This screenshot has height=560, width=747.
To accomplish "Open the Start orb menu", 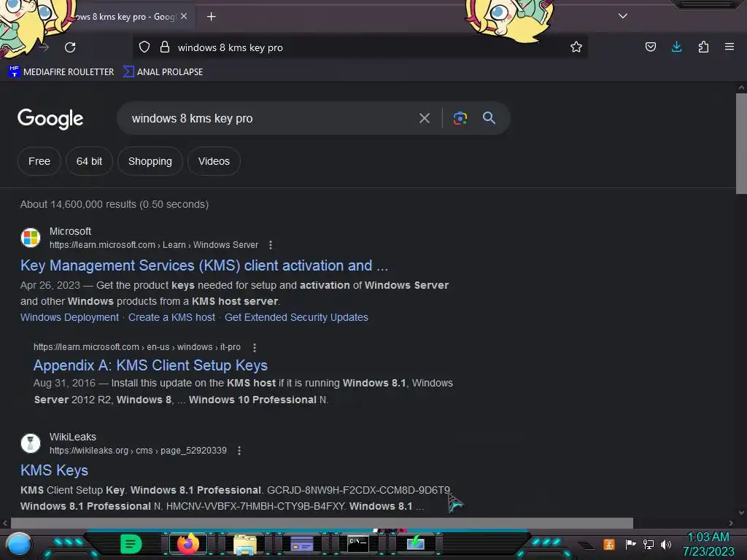I will [19, 544].
